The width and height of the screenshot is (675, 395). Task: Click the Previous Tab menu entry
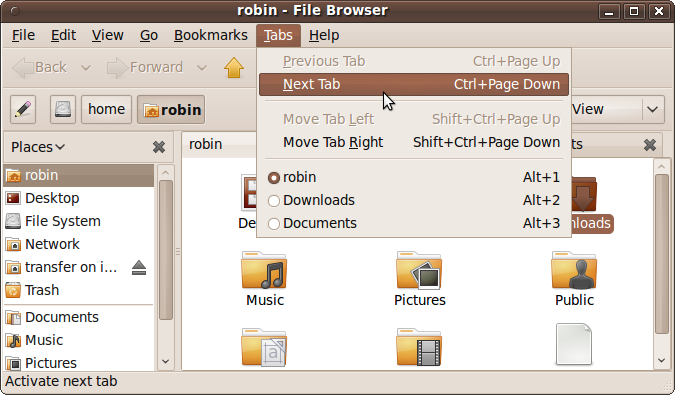point(414,62)
